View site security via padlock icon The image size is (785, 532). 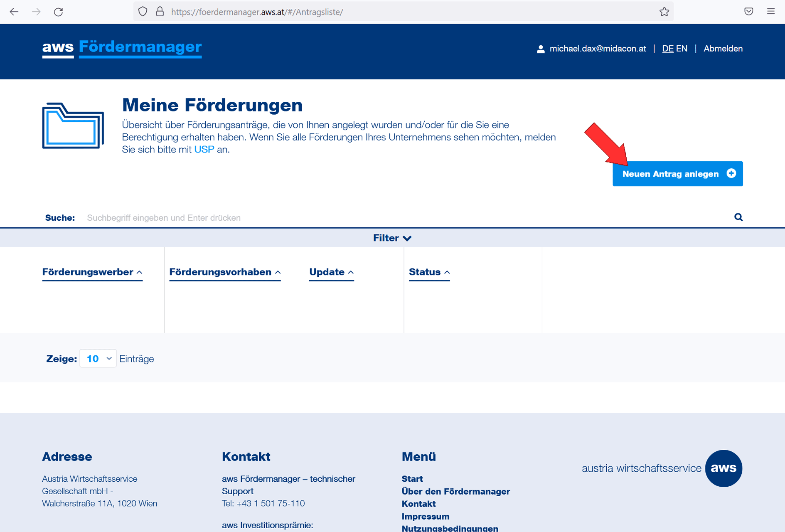[x=160, y=12]
